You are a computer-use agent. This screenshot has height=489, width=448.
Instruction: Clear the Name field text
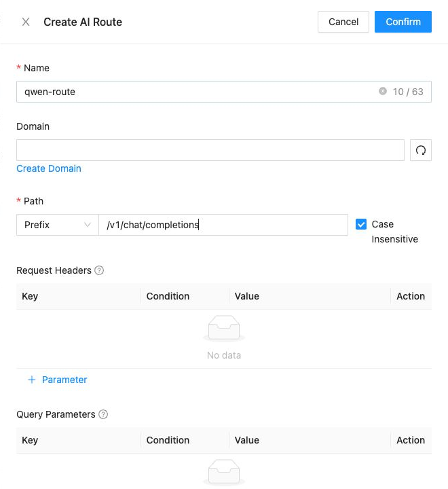383,91
